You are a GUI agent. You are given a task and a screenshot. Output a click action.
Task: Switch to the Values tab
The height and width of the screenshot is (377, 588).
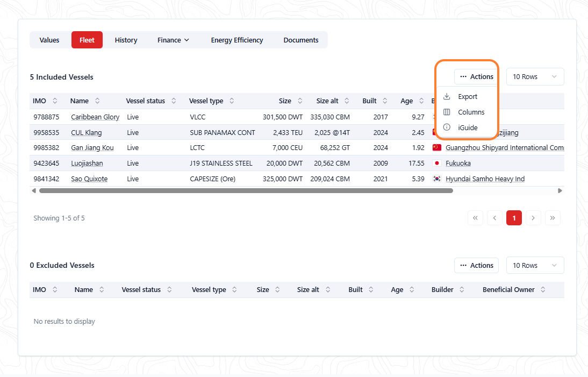coord(49,40)
